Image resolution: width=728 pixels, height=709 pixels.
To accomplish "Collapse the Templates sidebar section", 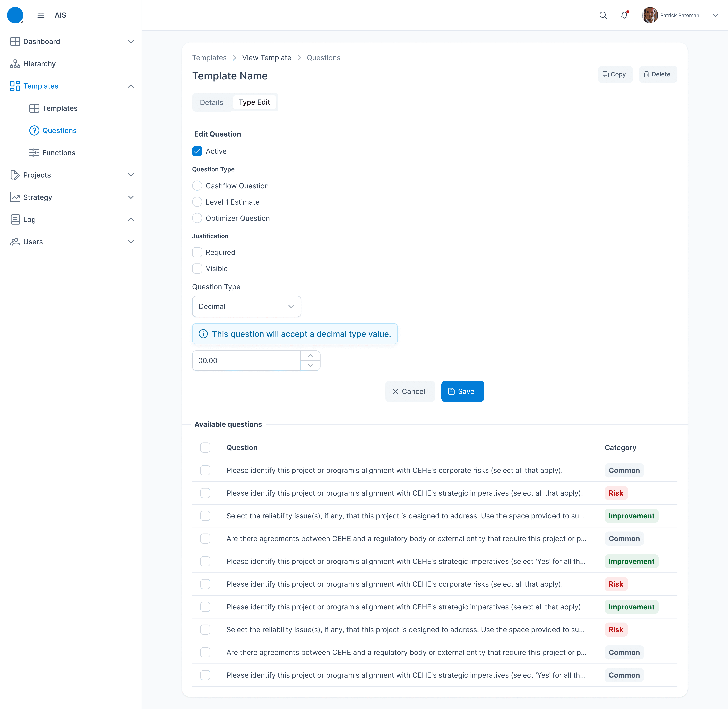I will (x=131, y=86).
